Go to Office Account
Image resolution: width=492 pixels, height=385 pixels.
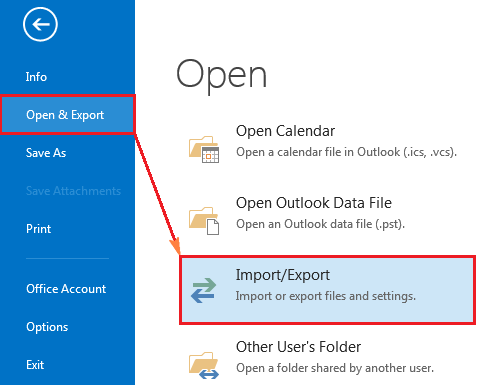(x=66, y=289)
